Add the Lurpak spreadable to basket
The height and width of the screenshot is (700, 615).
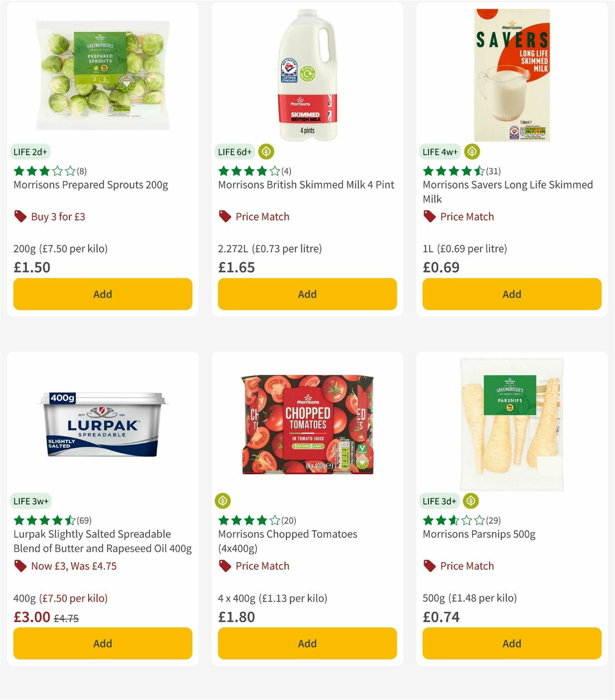coord(102,643)
